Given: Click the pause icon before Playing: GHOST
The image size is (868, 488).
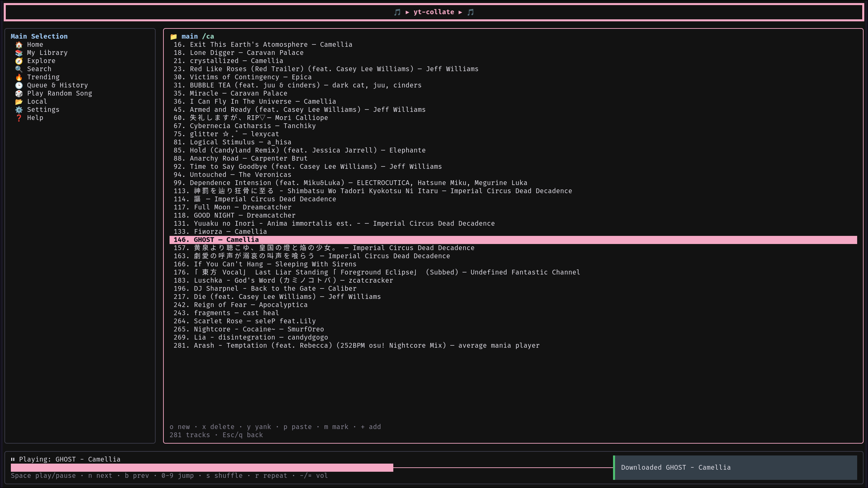Looking at the screenshot, I should [x=13, y=460].
